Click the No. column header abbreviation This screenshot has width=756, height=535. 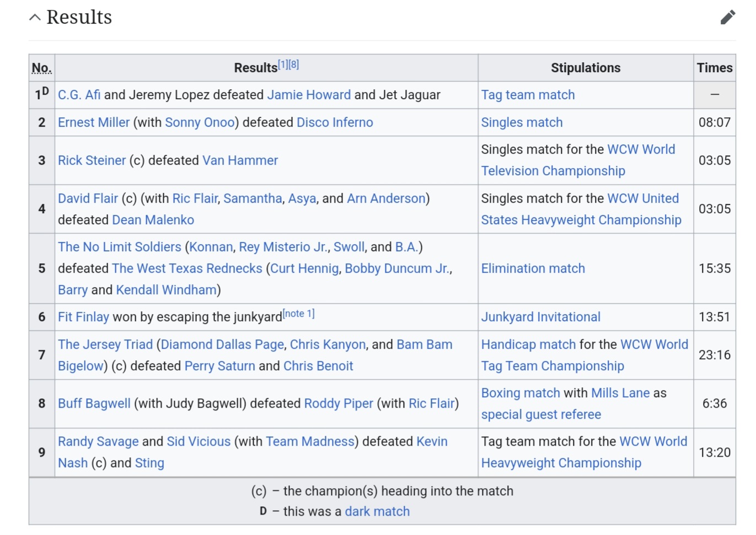41,68
